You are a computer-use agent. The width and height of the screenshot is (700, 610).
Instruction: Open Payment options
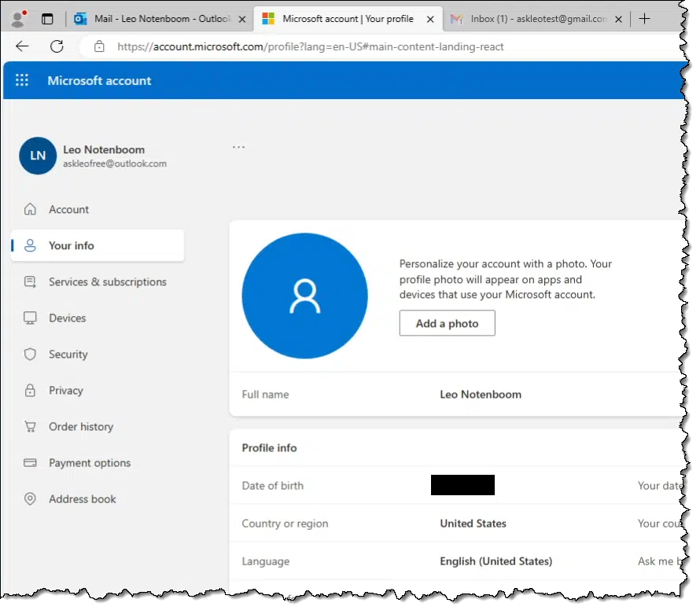[98, 463]
